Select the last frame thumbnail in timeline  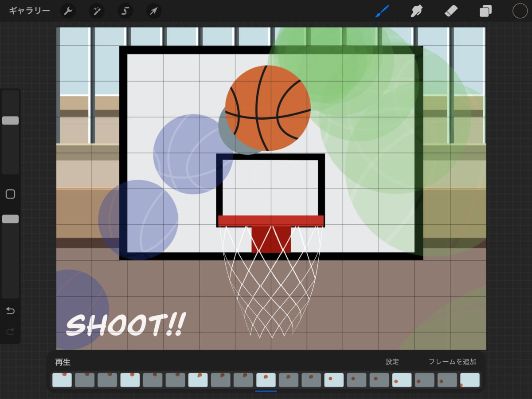click(x=470, y=380)
